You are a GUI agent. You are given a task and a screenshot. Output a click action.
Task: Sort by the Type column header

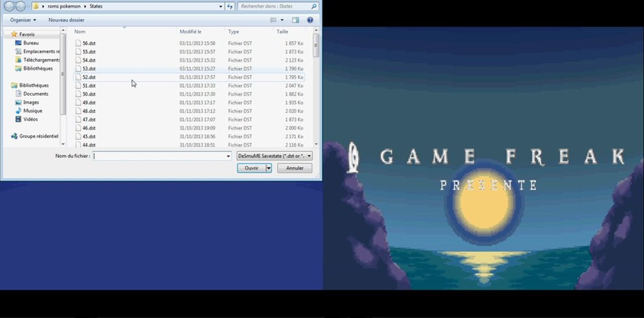[234, 31]
